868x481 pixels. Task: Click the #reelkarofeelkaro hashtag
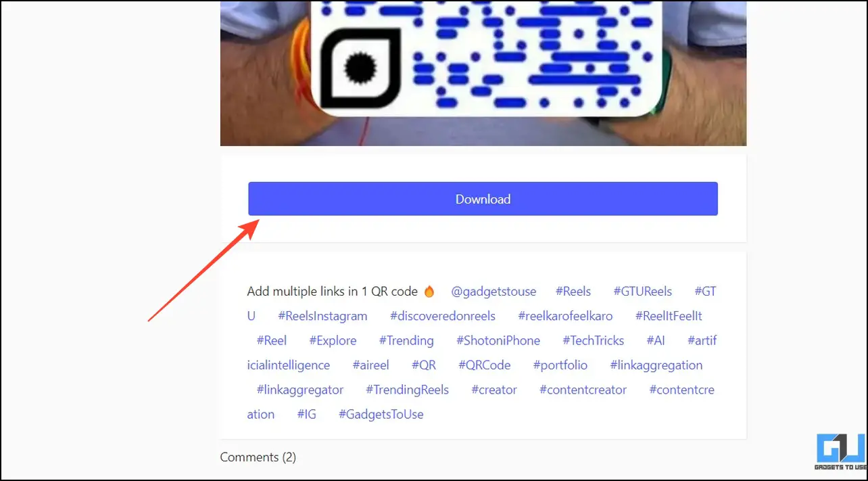click(565, 316)
